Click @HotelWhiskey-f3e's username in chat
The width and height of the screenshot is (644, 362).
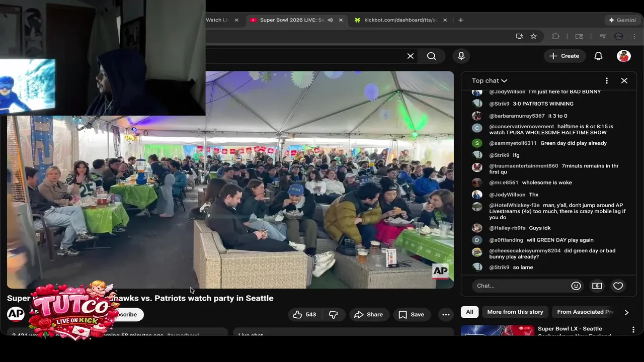[x=514, y=206]
